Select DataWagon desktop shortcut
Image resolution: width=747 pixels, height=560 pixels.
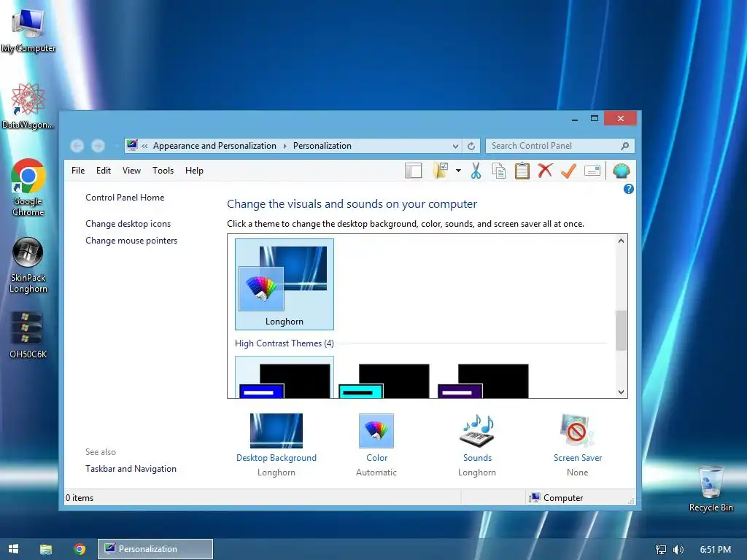point(28,106)
